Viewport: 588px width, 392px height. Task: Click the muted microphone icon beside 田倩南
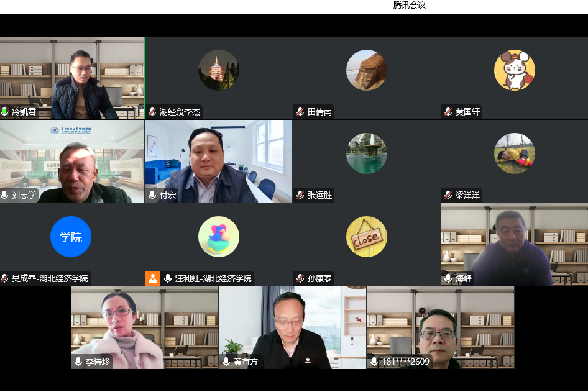[x=300, y=112]
